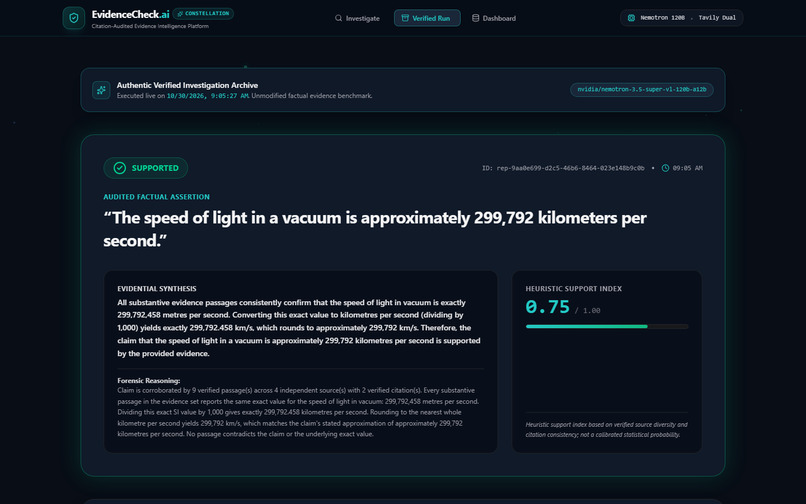806x504 pixels.
Task: Click the 0.75 support score value
Action: [x=547, y=307]
